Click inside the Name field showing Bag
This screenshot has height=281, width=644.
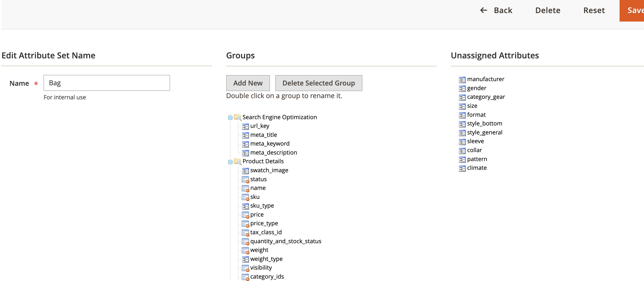(x=106, y=83)
